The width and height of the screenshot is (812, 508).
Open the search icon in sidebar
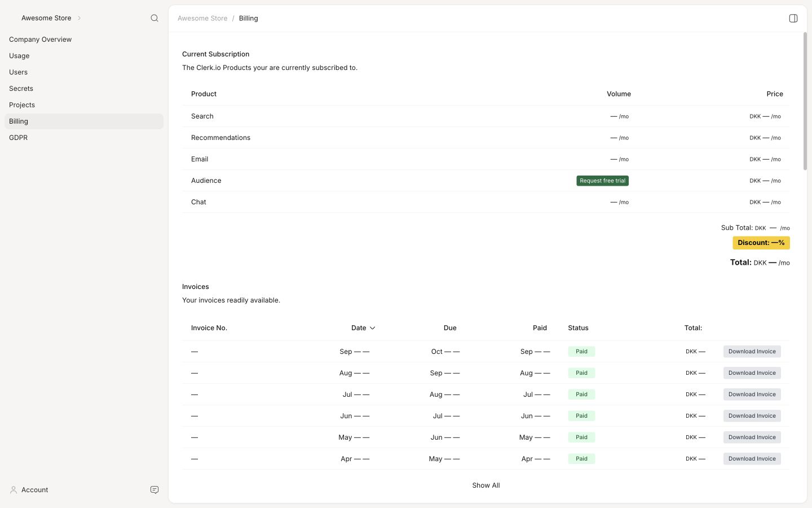click(x=155, y=18)
